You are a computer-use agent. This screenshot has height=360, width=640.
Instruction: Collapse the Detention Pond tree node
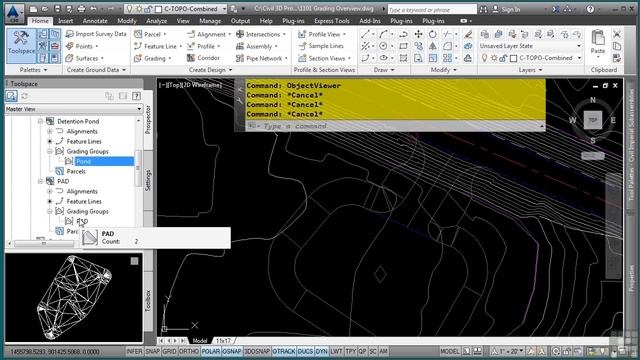point(40,121)
